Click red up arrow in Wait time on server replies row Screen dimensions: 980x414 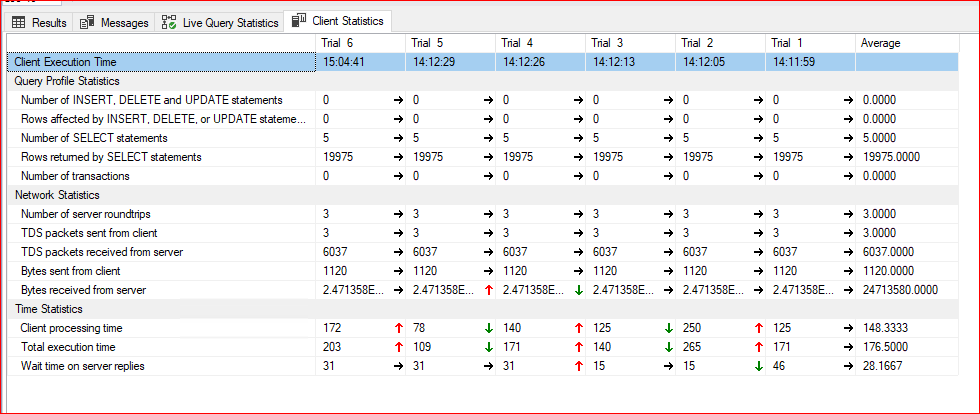point(577,366)
